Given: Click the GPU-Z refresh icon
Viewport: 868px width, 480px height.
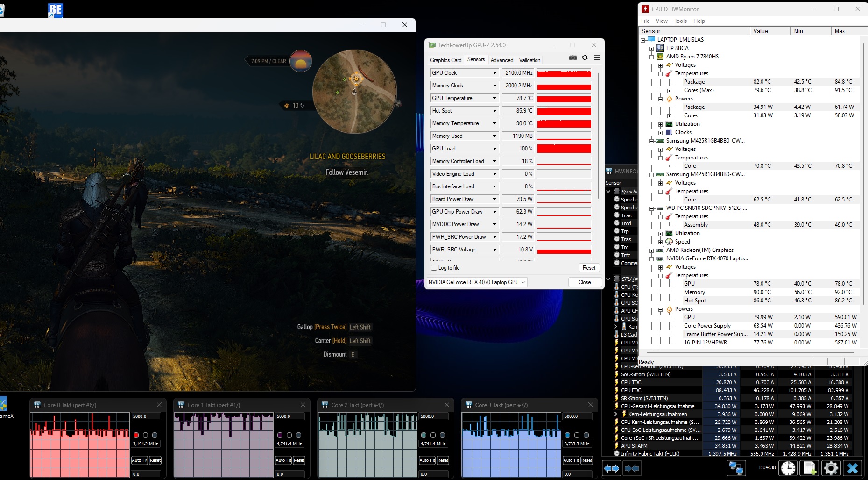Looking at the screenshot, I should click(585, 57).
